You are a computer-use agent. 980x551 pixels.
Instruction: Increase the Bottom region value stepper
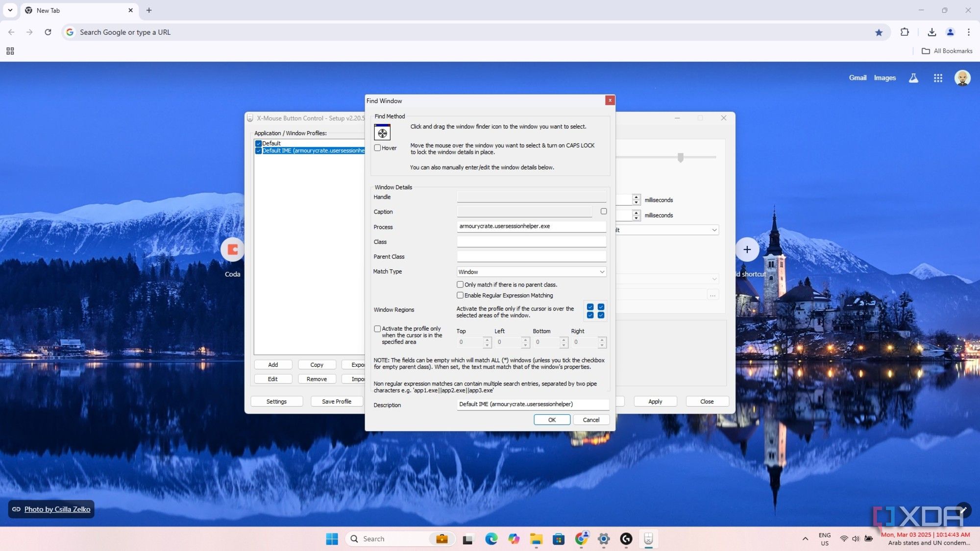pyautogui.click(x=563, y=339)
